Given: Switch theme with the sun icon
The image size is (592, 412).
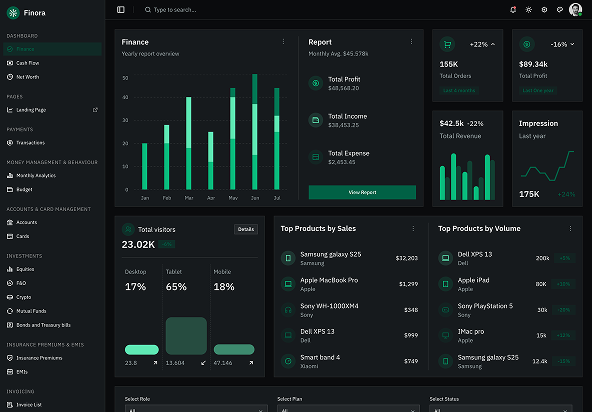Looking at the screenshot, I should pyautogui.click(x=529, y=10).
